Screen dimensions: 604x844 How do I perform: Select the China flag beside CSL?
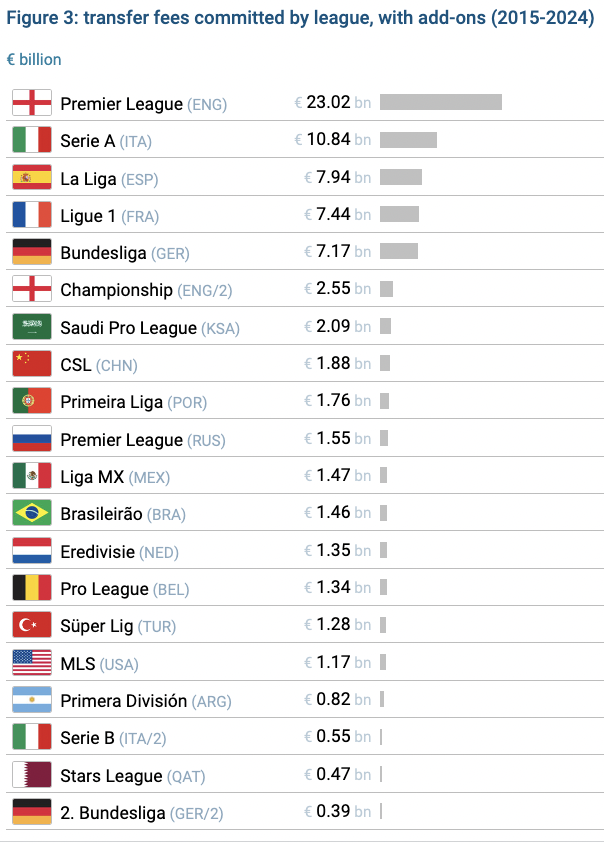[31, 364]
